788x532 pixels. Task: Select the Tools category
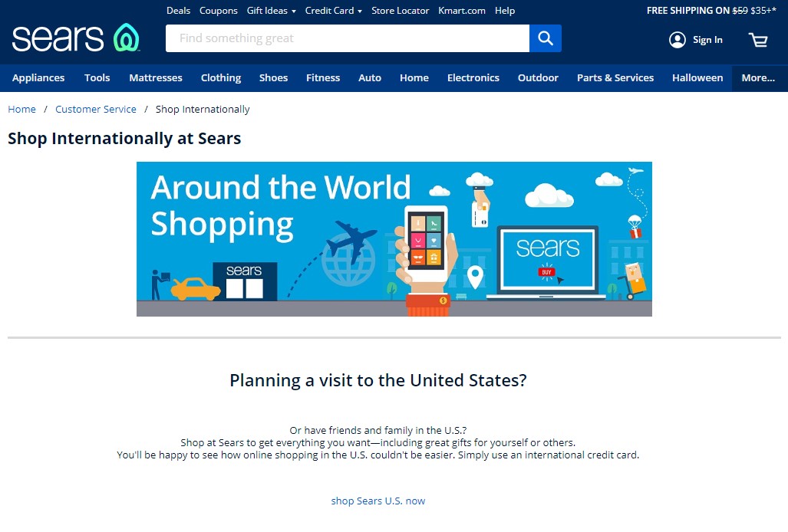(x=97, y=77)
